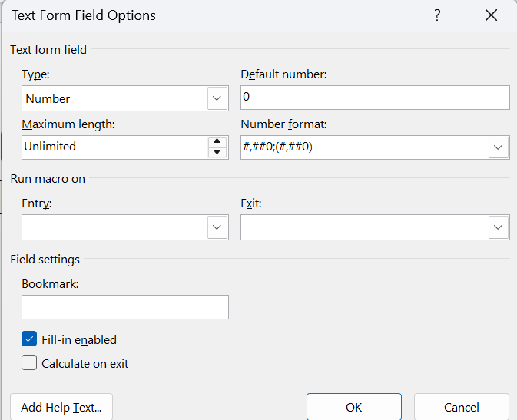Uncheck the Fill-in enabled checkbox
This screenshot has width=517, height=420.
click(x=29, y=339)
